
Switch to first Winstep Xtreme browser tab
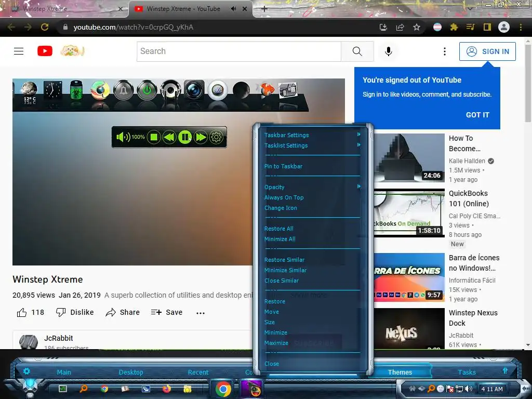[64, 9]
